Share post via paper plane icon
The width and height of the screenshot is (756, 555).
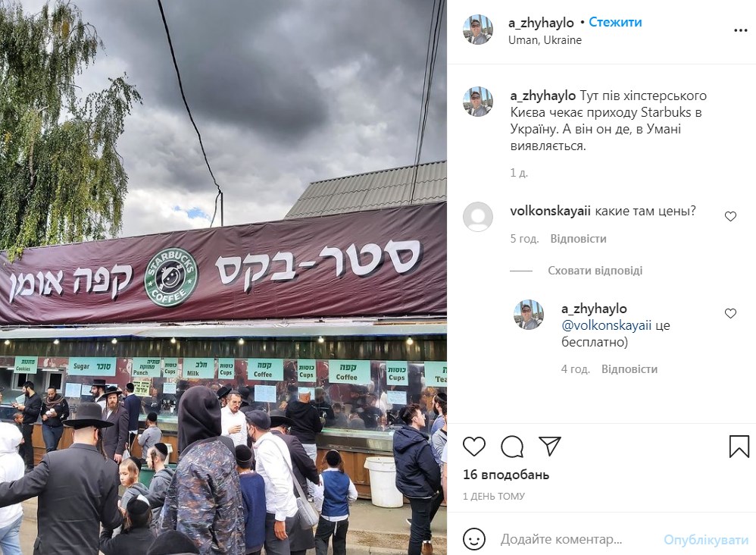550,447
